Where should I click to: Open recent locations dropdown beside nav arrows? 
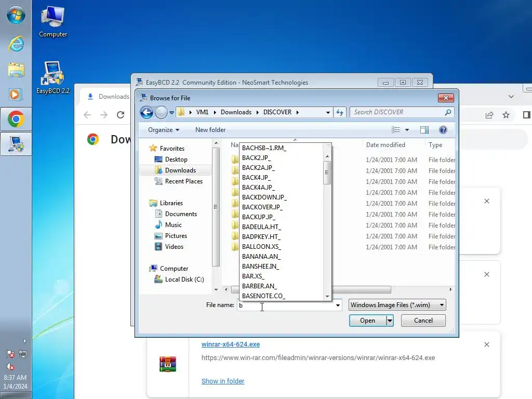click(171, 112)
